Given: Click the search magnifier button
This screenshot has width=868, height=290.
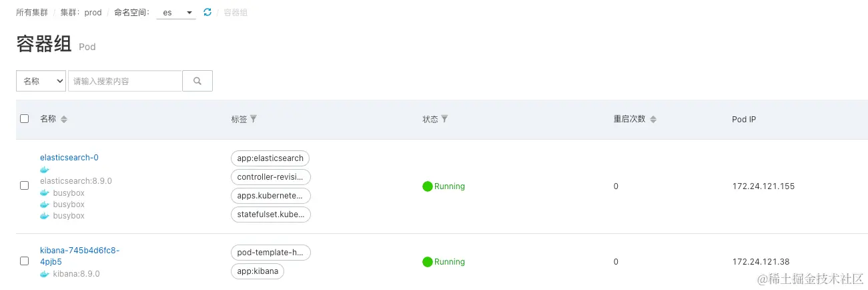Looking at the screenshot, I should click(197, 81).
